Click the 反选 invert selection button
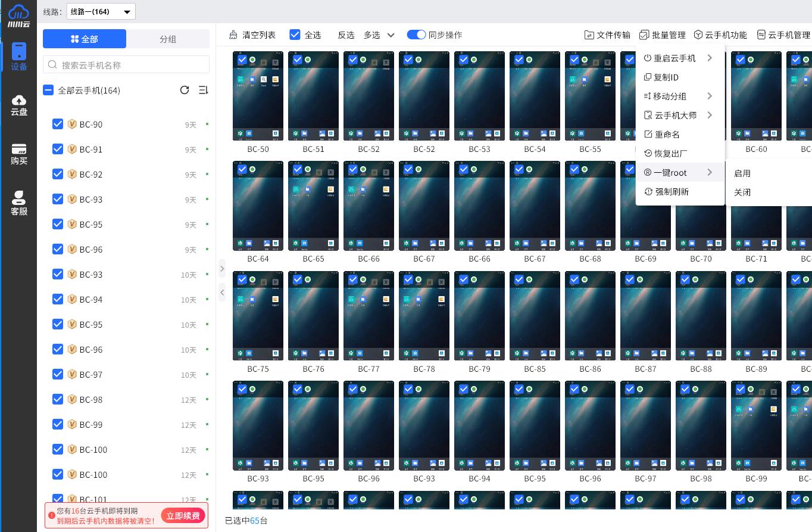 point(346,35)
